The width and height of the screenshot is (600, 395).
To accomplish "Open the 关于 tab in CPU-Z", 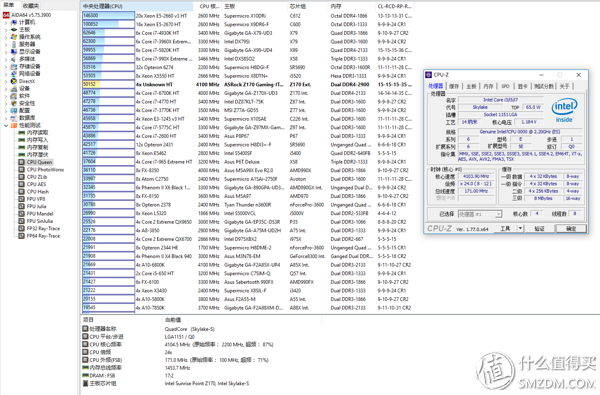I will click(564, 86).
